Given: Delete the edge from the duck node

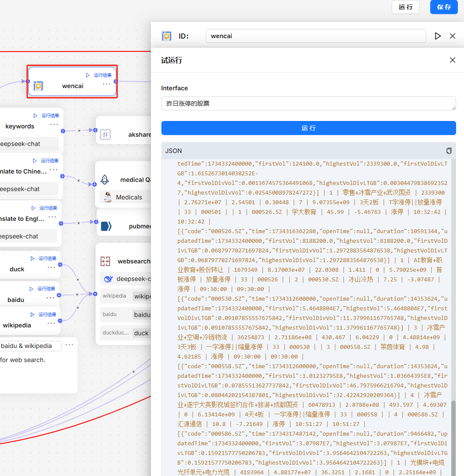Looking at the screenshot, I should (78, 280).
